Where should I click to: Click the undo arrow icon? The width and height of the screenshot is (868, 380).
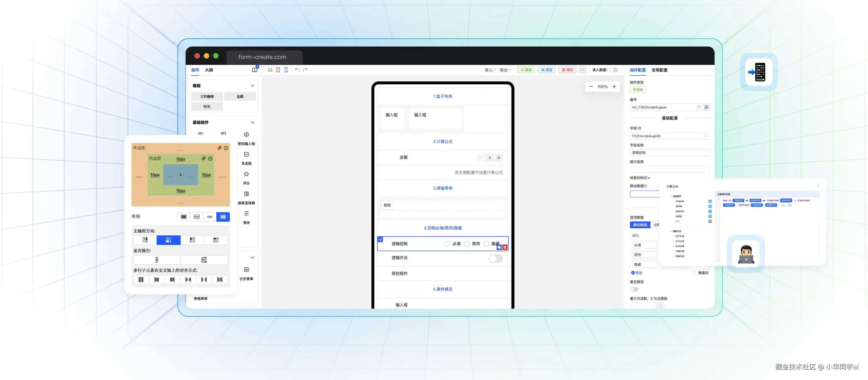(x=297, y=70)
